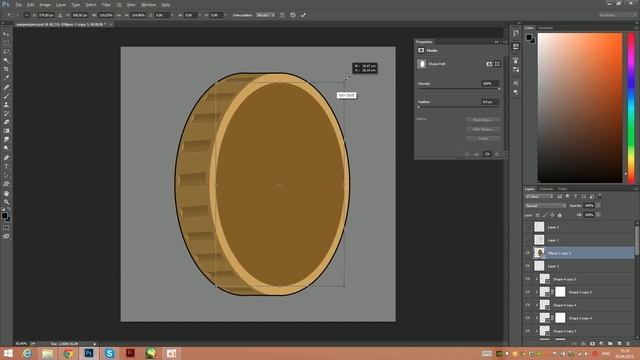The height and width of the screenshot is (360, 640).
Task: Click the Invert button in Properties
Action: pos(483,138)
